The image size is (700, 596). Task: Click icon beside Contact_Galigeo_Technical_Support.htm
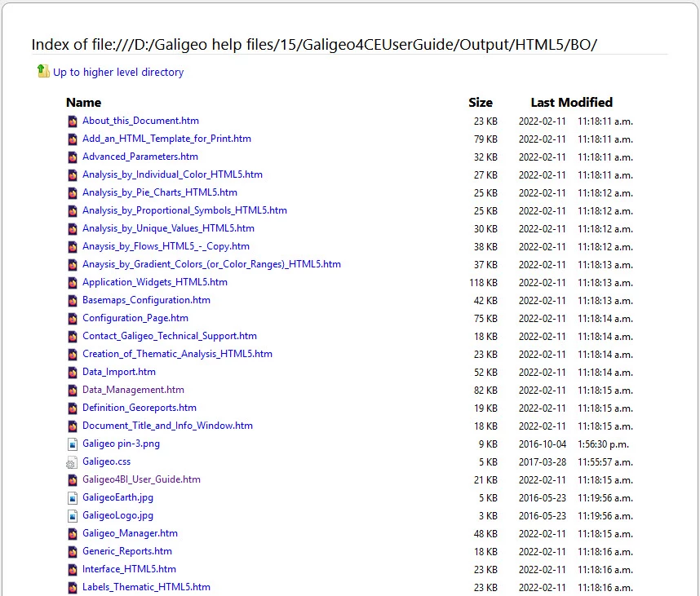[x=73, y=337]
